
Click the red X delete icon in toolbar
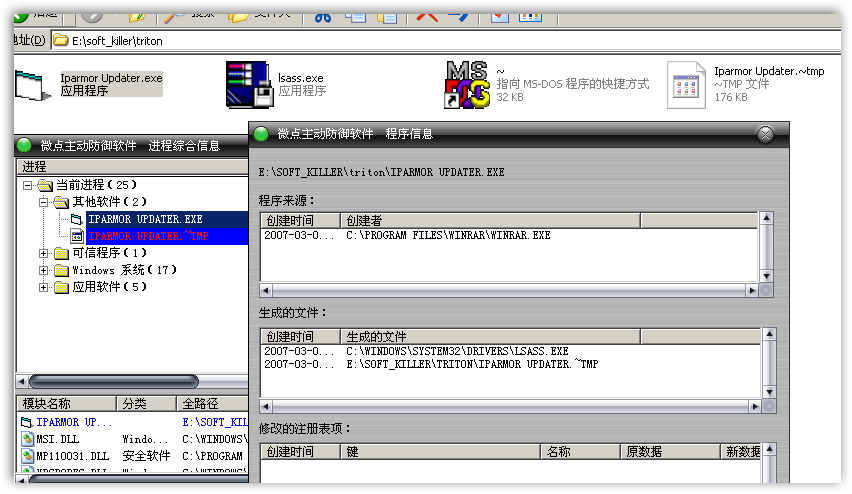[x=427, y=17]
